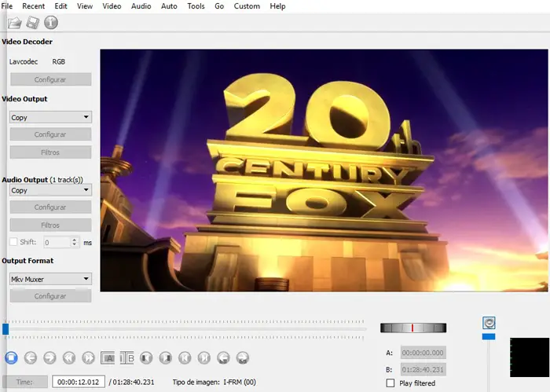This screenshot has width=550, height=392.
Task: Open the Video Output codec dropdown
Action: click(50, 117)
